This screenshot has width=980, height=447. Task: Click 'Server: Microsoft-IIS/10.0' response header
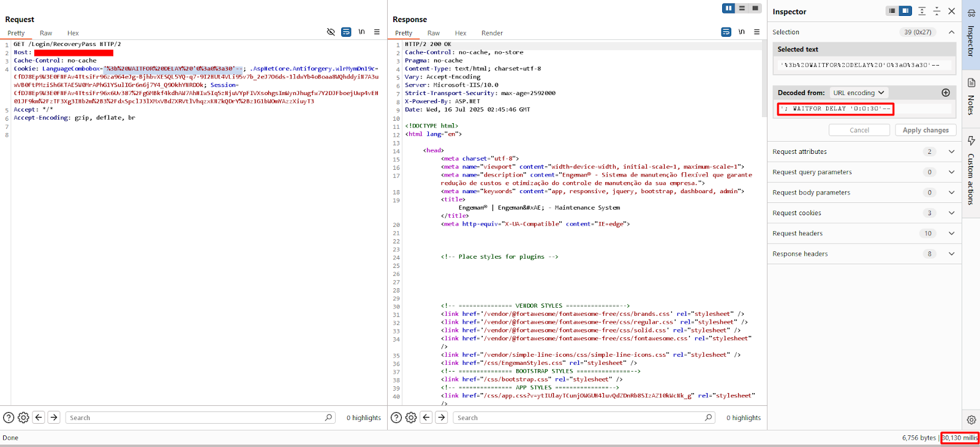tap(451, 85)
